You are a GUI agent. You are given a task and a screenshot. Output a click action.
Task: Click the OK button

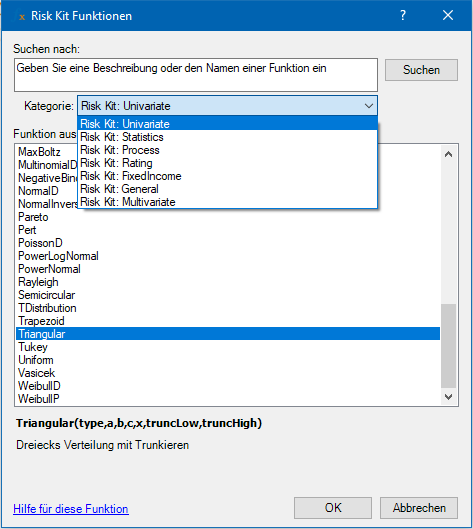pos(333,508)
